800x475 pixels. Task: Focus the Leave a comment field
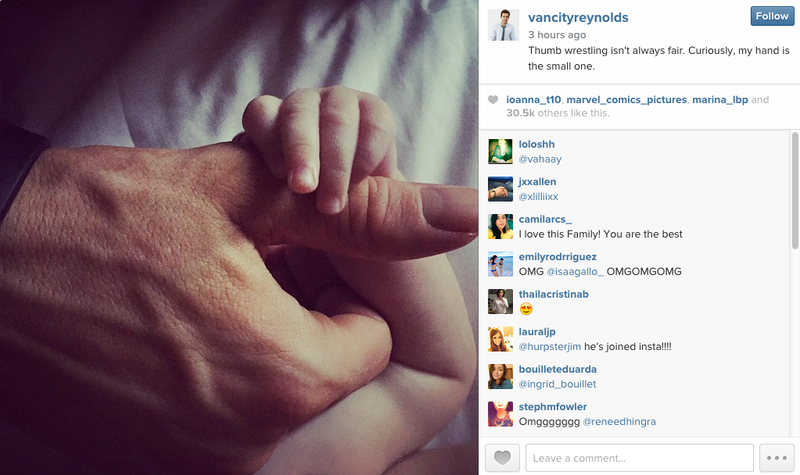point(639,458)
